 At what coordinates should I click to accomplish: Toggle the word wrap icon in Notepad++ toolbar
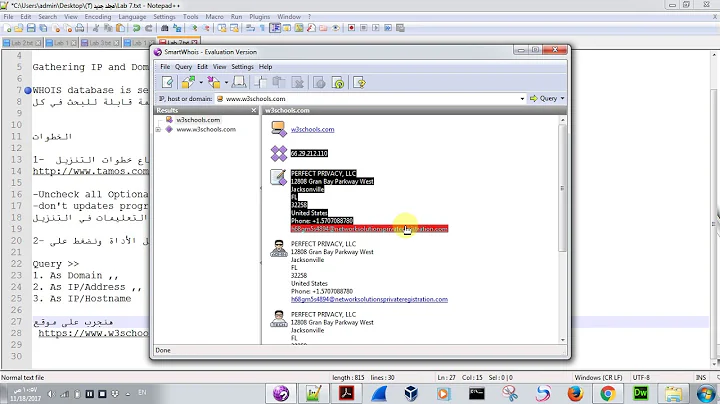click(x=250, y=28)
